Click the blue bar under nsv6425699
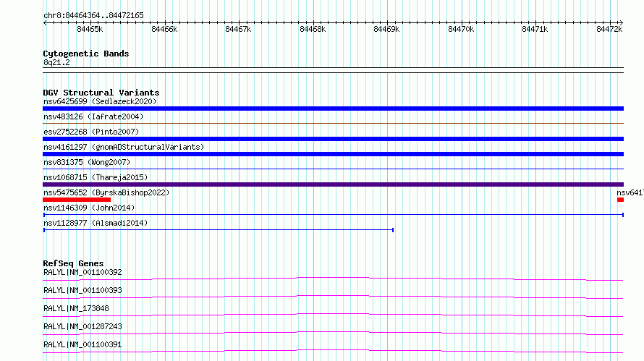The image size is (644, 361). tap(333, 109)
